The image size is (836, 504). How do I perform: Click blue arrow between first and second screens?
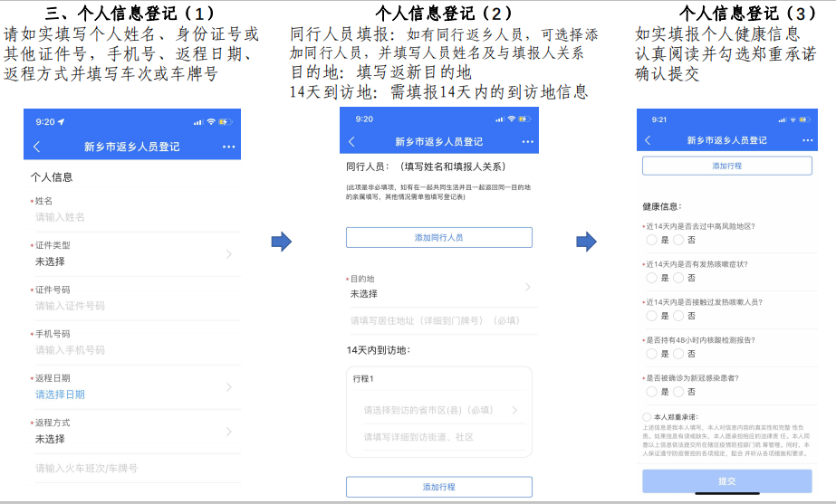coord(282,242)
